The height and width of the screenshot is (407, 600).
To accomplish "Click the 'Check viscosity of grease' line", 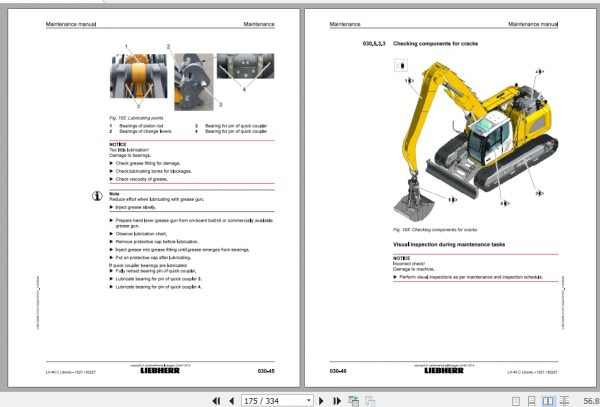I will coord(142,179).
